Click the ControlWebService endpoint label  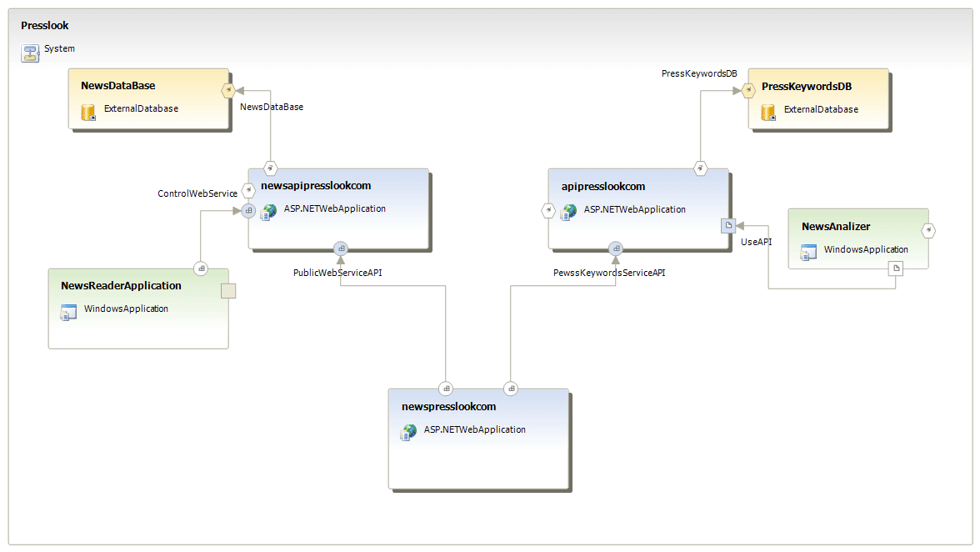[x=197, y=193]
